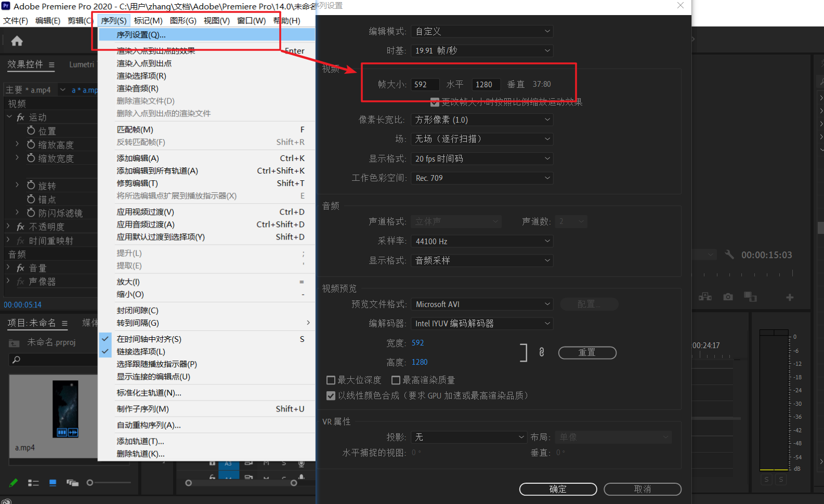Open the 投影 dropdown in VR 属性
The height and width of the screenshot is (504, 824).
[469, 437]
